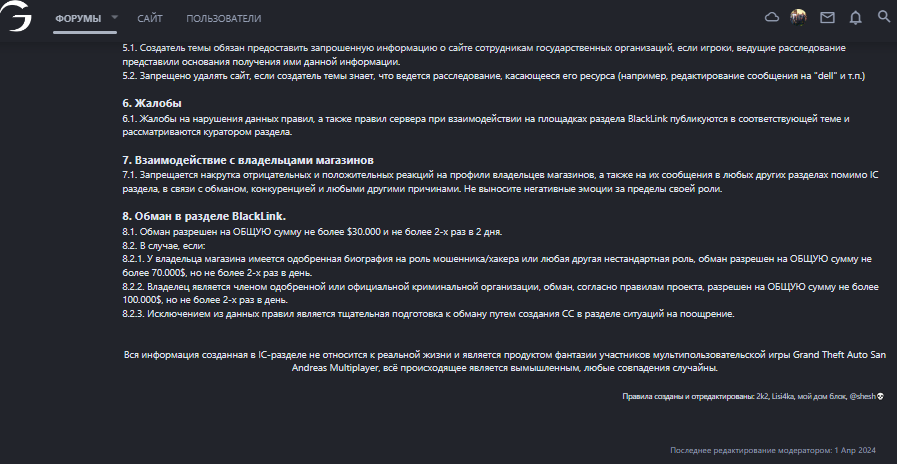Click the "6. Жалобы" section heading
897x464 pixels.
(x=152, y=103)
